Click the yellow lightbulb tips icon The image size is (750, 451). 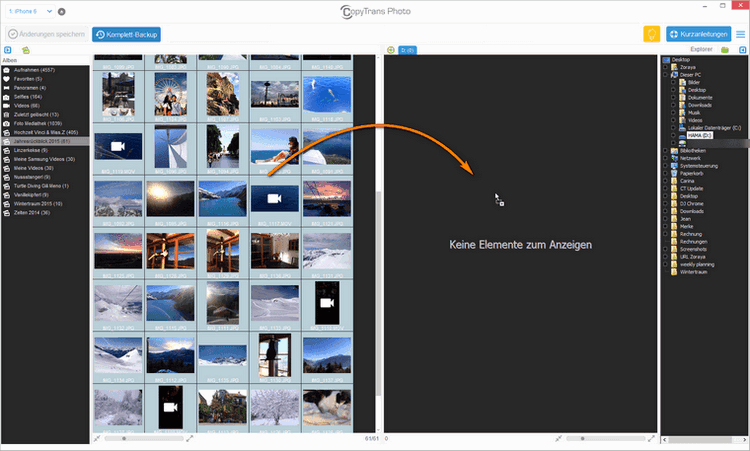[x=651, y=34]
